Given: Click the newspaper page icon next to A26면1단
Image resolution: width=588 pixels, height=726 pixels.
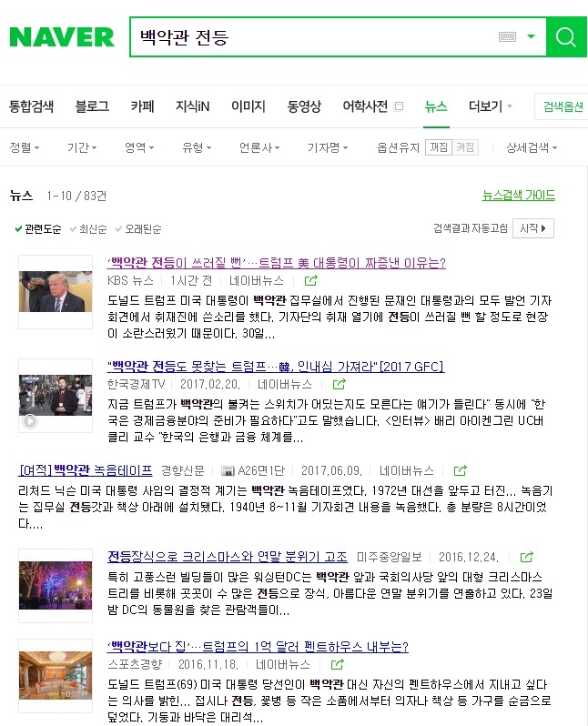Looking at the screenshot, I should tap(228, 471).
